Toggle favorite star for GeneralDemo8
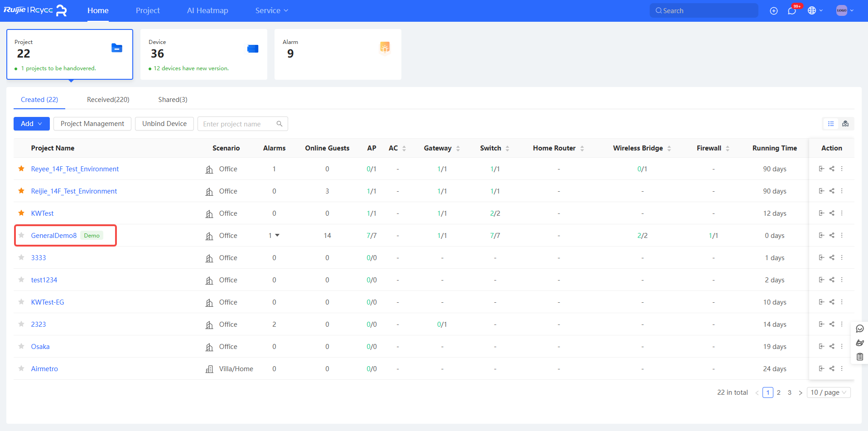Screen dimensions: 868x431 click(x=21, y=235)
